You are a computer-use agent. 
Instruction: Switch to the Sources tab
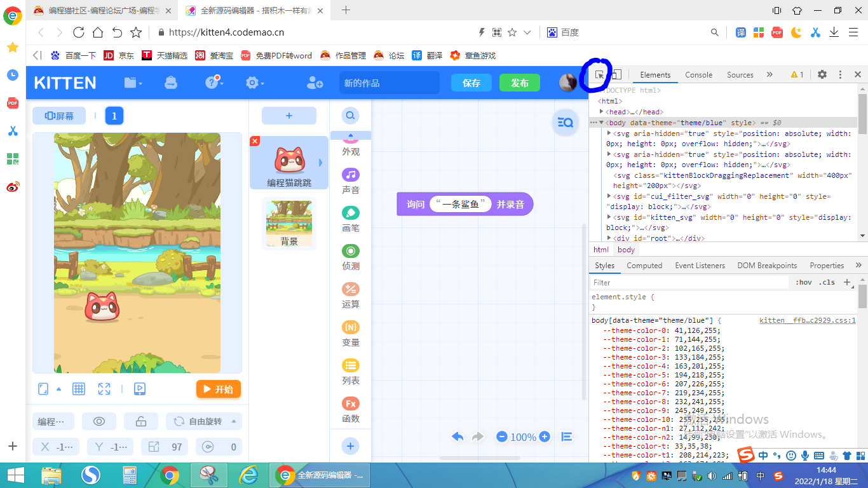(x=740, y=75)
